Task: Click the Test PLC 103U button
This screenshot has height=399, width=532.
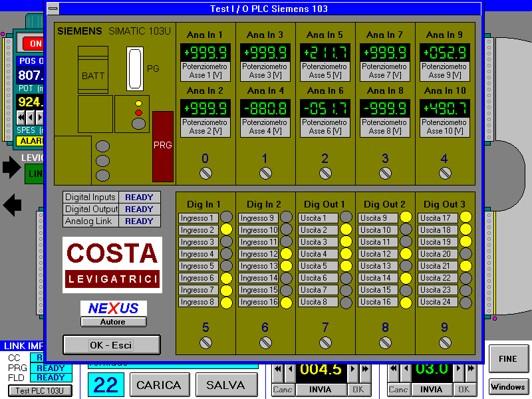Action: (40, 391)
